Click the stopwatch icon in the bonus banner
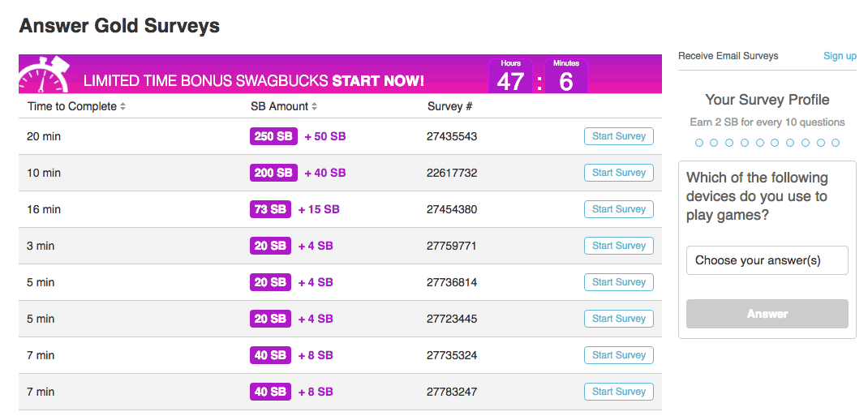Viewport: 868px width, 416px height. (x=45, y=75)
